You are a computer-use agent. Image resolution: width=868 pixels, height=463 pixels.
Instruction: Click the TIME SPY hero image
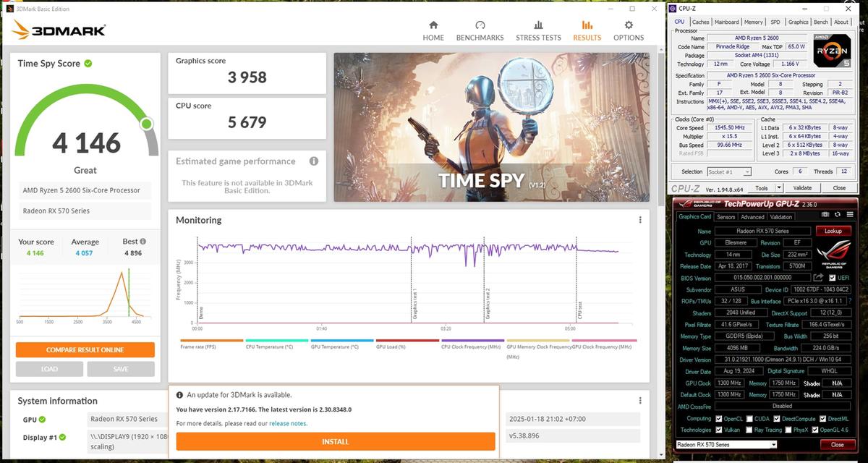491,127
